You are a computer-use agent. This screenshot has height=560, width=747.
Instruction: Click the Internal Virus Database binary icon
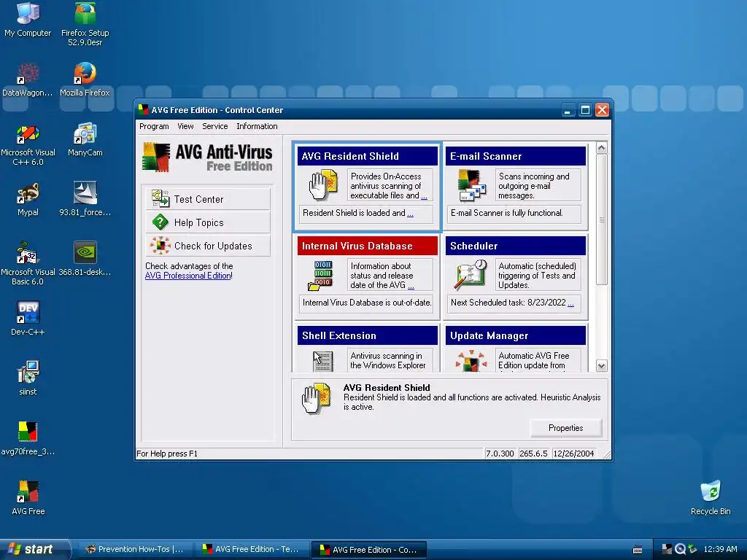coord(322,275)
